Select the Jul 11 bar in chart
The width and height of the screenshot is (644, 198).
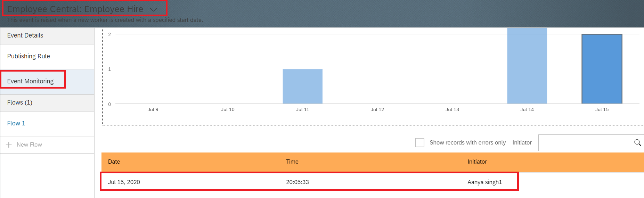coord(302,86)
